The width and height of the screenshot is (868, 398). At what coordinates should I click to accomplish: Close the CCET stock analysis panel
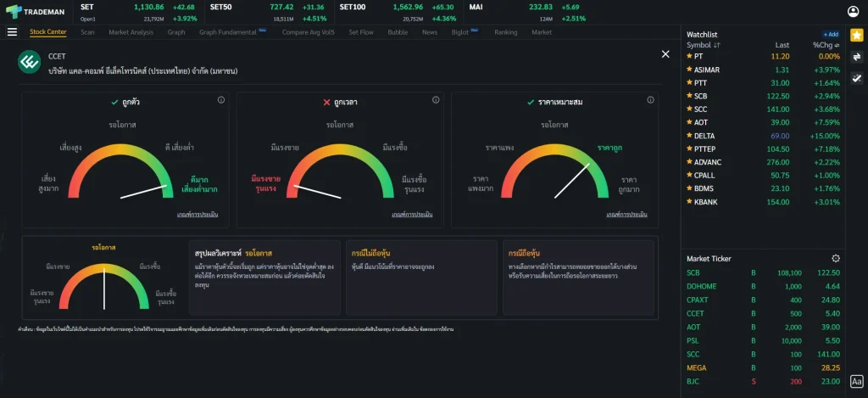[x=665, y=54]
